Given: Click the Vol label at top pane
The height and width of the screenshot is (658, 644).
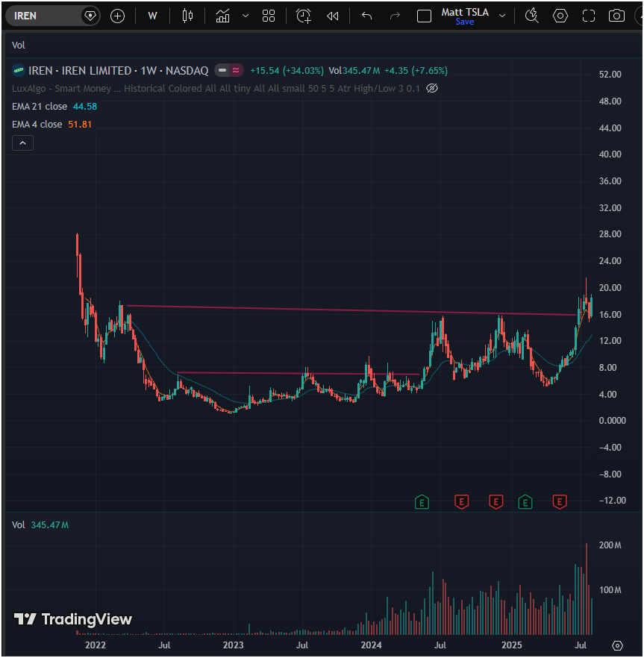Looking at the screenshot, I should tap(19, 46).
